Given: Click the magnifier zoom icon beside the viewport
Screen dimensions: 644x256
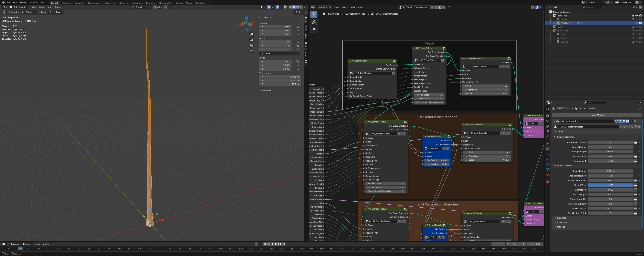Looking at the screenshot, I should click(252, 34).
